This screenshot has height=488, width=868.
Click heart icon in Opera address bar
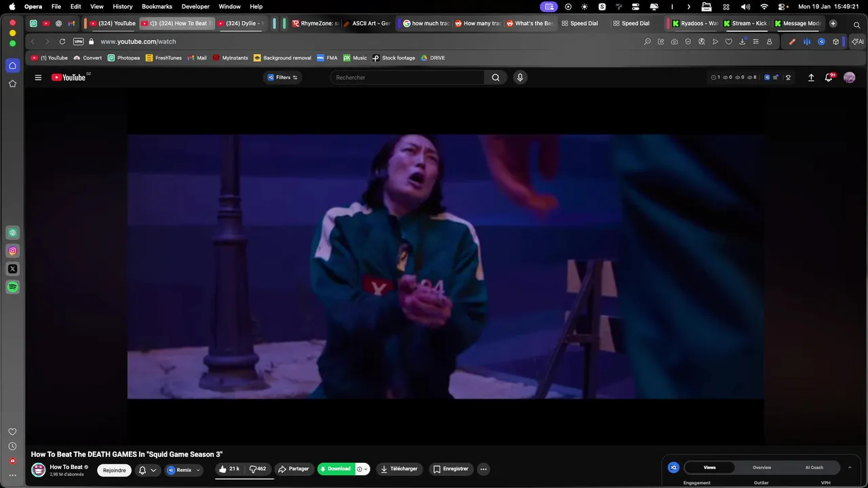pyautogui.click(x=728, y=41)
